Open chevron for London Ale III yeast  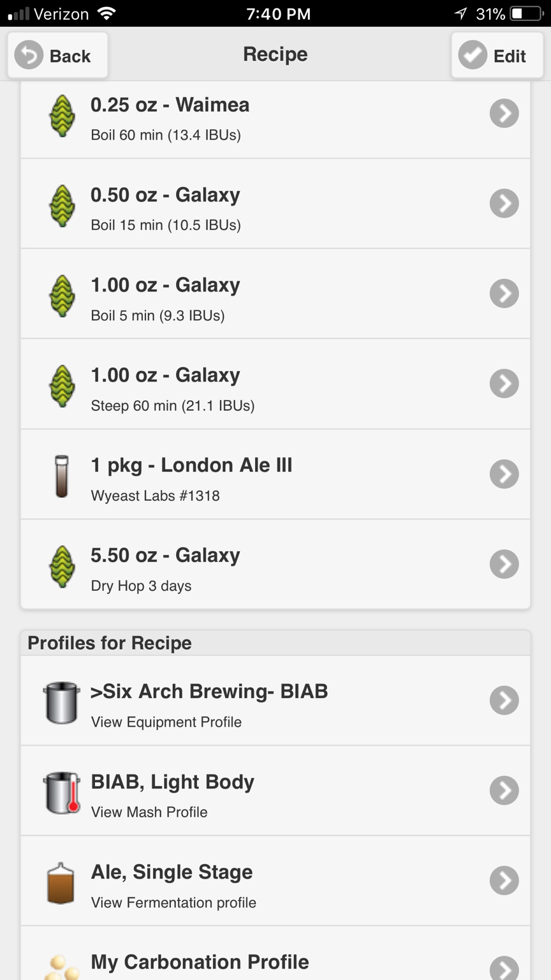point(504,474)
